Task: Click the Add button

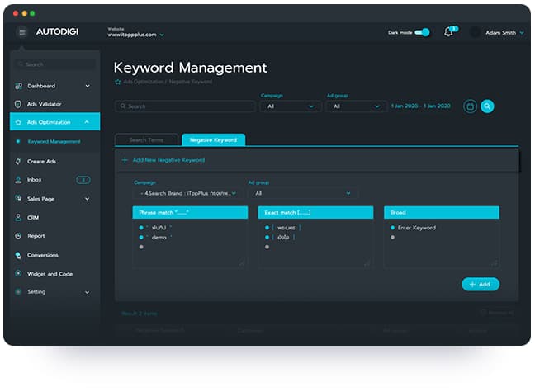Action: (x=480, y=284)
